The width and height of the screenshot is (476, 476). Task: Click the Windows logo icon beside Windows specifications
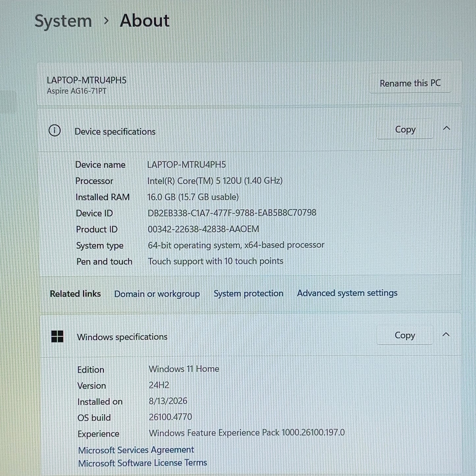[x=57, y=337]
